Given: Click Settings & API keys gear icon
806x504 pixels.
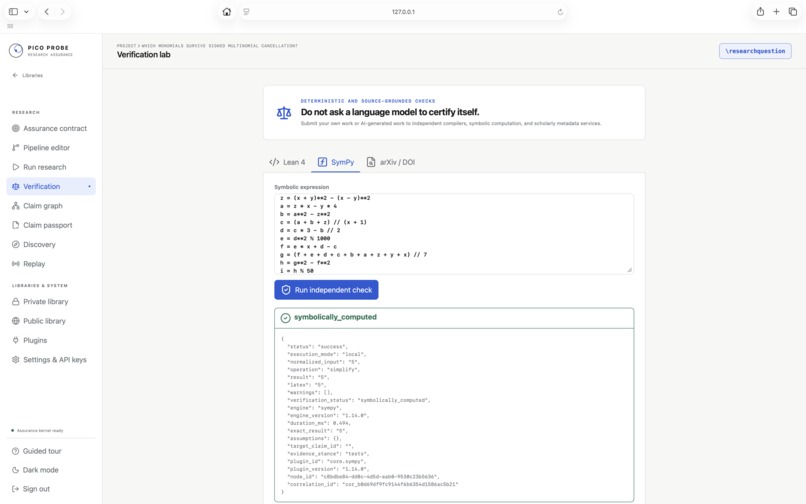Looking at the screenshot, I should [15, 359].
